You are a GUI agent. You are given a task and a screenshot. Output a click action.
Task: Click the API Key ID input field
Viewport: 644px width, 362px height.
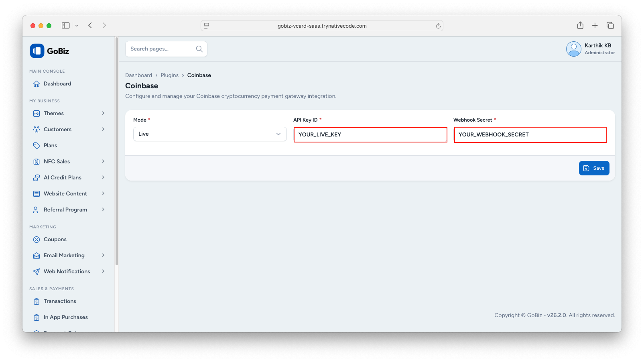[370, 135]
